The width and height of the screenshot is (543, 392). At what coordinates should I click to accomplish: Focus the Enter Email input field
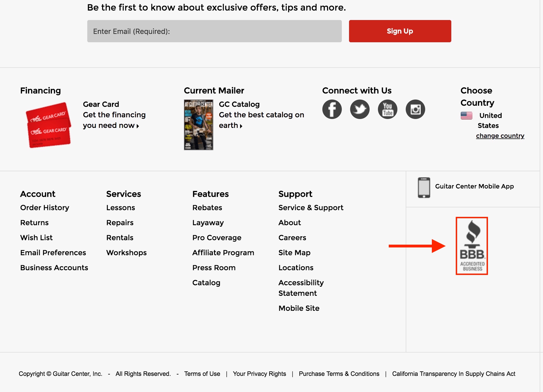click(x=214, y=31)
